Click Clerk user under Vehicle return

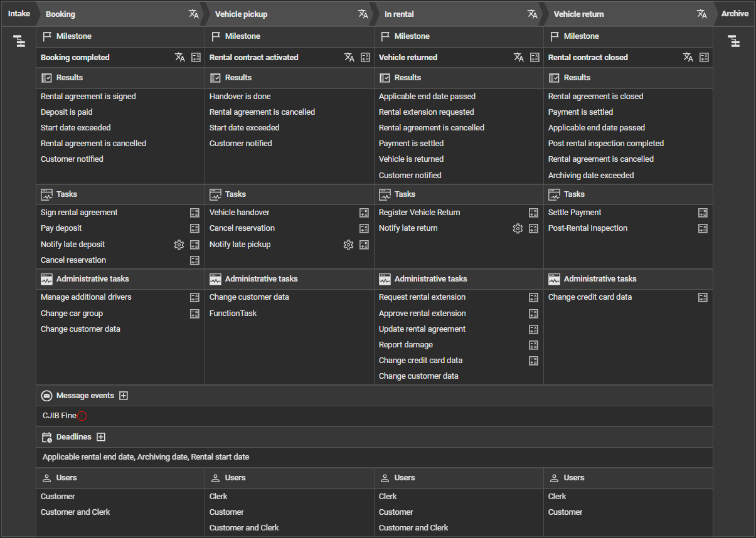point(557,497)
